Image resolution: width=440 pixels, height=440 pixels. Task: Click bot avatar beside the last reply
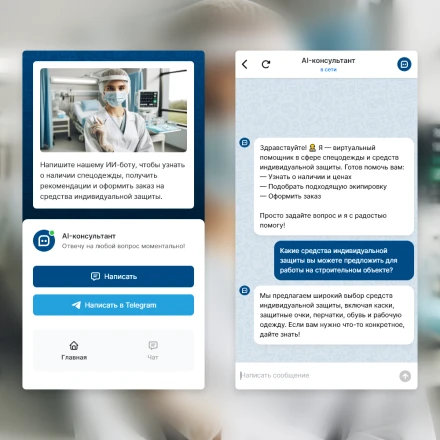(x=245, y=291)
